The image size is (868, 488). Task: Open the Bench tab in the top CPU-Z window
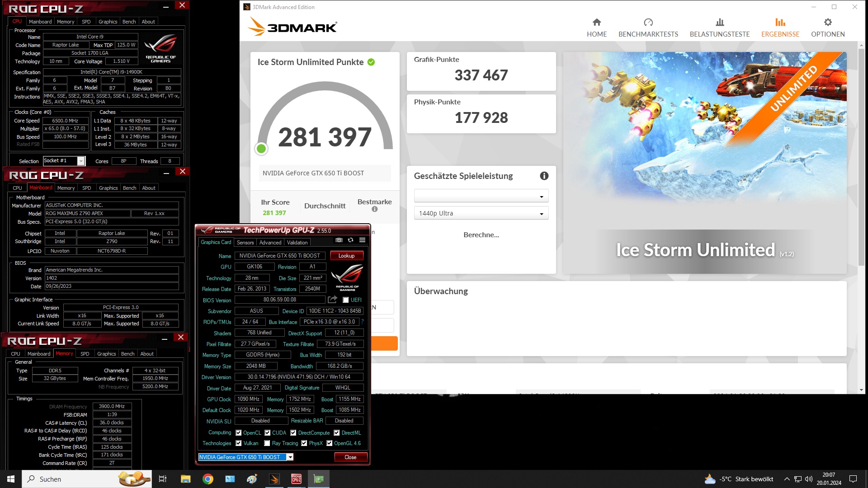(129, 22)
